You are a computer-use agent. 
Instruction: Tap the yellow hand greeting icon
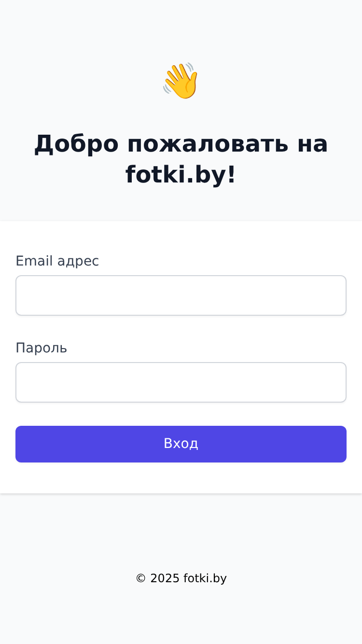[181, 81]
